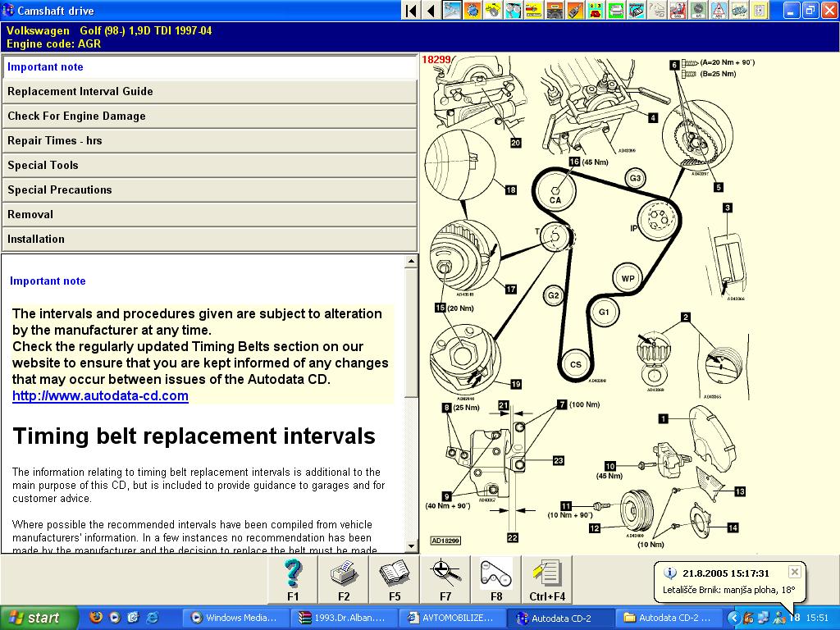The width and height of the screenshot is (840, 630).
Task: Expand hidden system tray icons arrow
Action: pyautogui.click(x=733, y=618)
